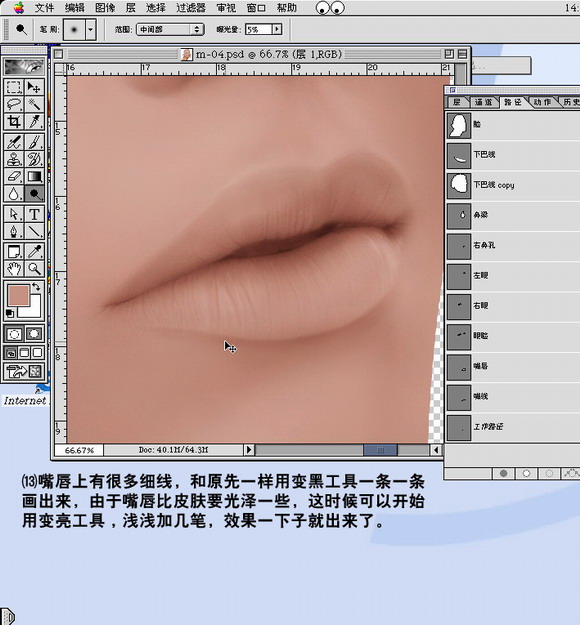Open the 图像 menu
This screenshot has height=625, width=580.
tap(105, 8)
